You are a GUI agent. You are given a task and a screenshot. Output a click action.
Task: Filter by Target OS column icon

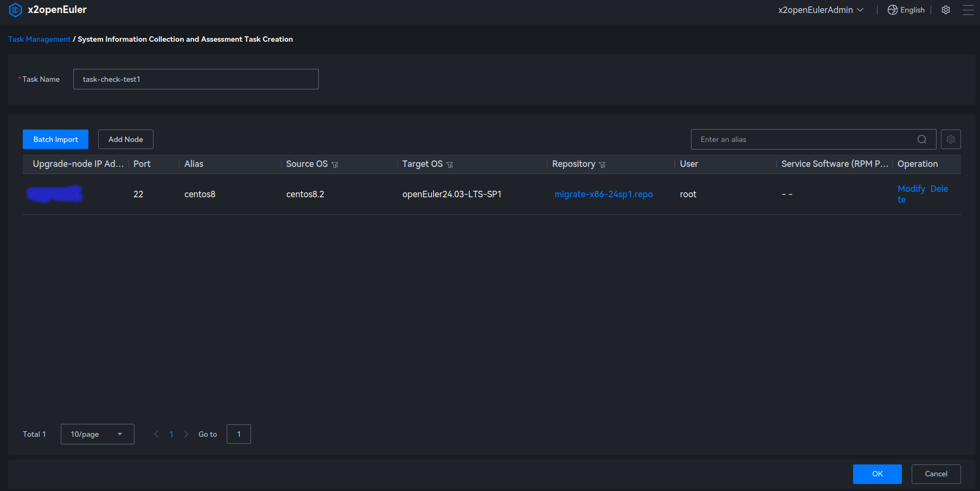[x=450, y=165]
